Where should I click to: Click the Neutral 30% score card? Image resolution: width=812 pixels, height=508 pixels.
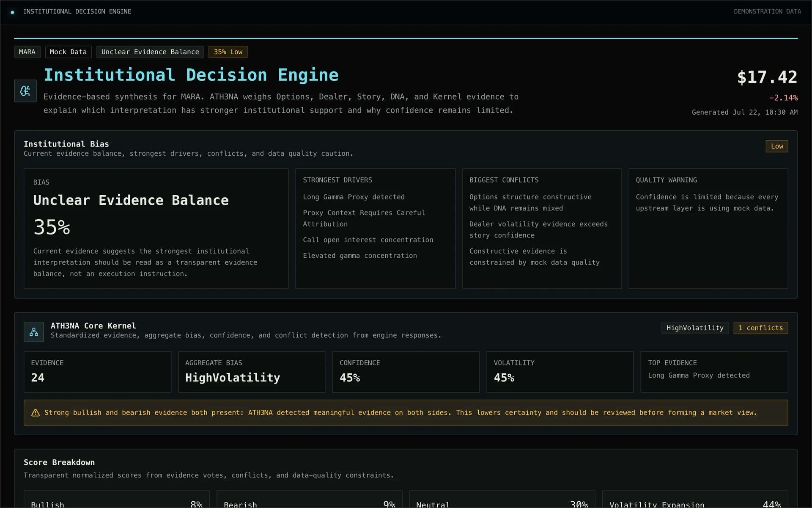tap(502, 500)
